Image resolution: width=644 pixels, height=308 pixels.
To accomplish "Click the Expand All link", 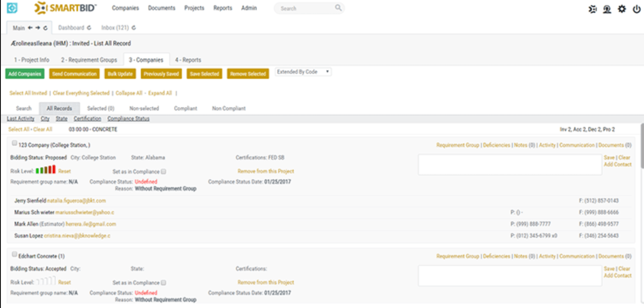I will pyautogui.click(x=160, y=93).
